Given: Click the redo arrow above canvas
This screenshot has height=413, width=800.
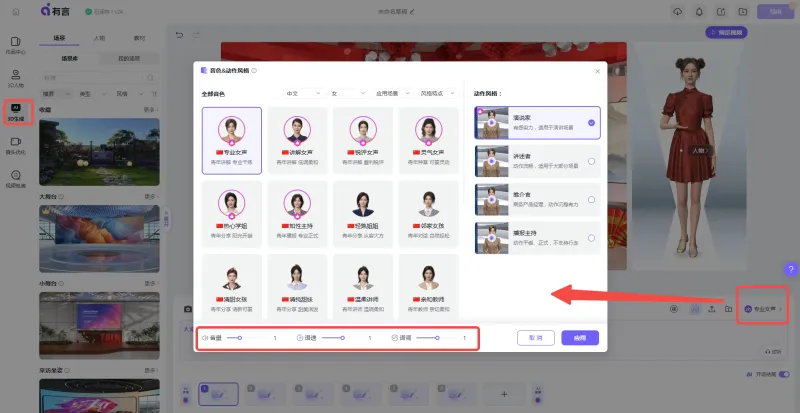Looking at the screenshot, I should 195,35.
